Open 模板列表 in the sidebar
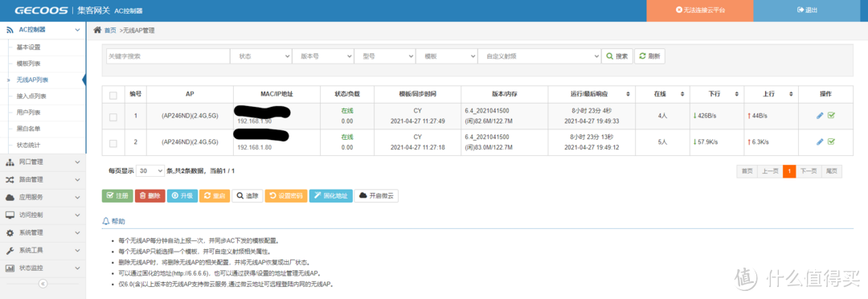868x299 pixels. tap(28, 63)
